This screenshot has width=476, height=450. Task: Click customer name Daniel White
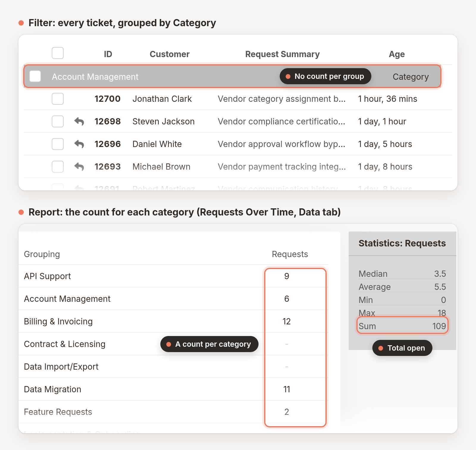[157, 144]
